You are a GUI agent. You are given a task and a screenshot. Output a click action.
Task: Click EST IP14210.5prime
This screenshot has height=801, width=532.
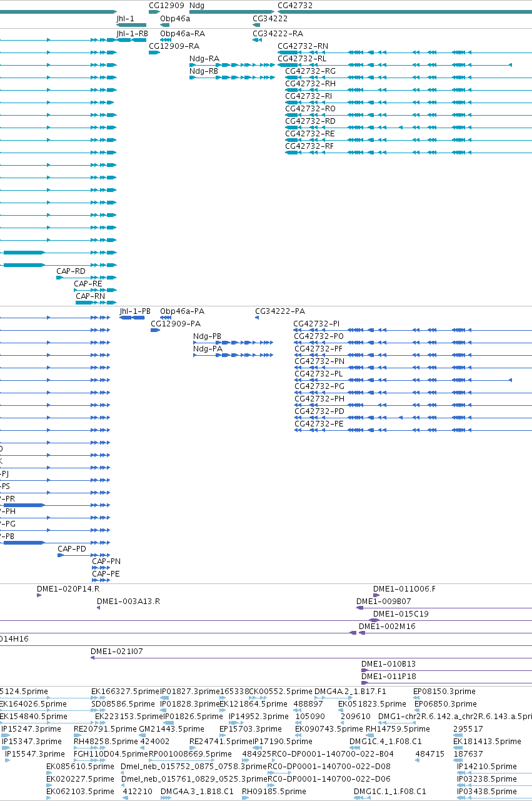(x=487, y=767)
